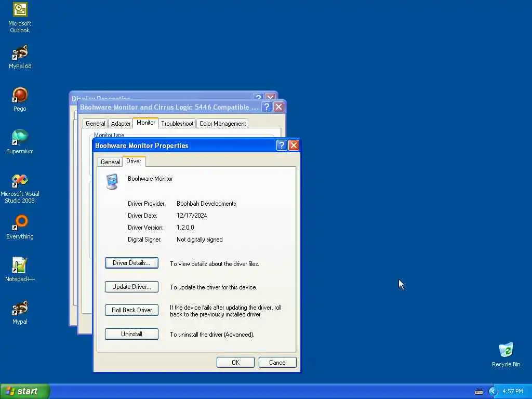Image resolution: width=532 pixels, height=399 pixels.
Task: Click the Cancel button
Action: click(x=277, y=362)
